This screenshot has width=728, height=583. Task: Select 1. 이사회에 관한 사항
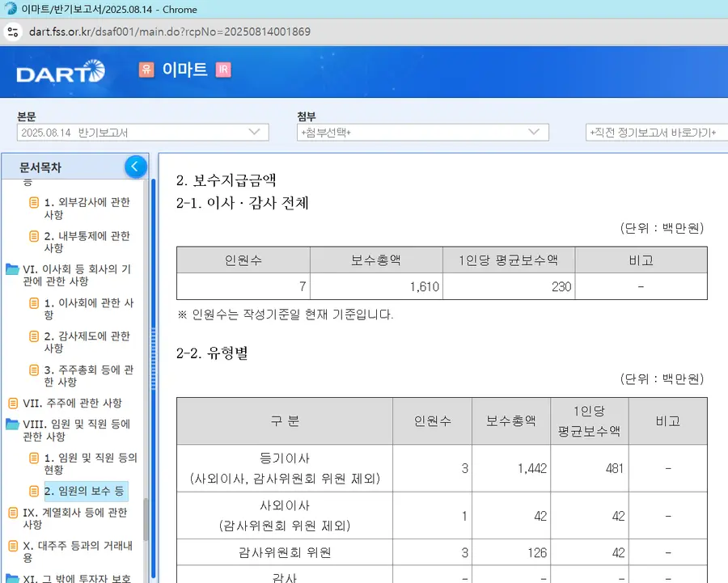pyautogui.click(x=88, y=310)
